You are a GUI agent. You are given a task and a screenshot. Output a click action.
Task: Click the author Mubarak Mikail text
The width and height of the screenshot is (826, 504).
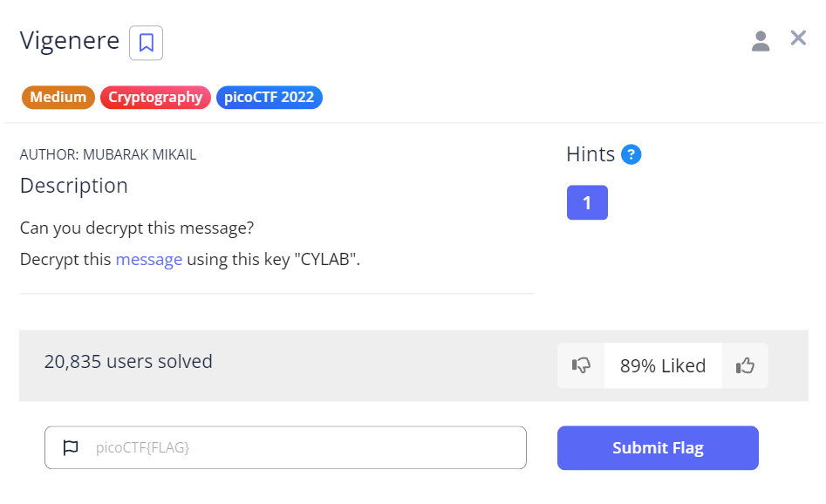[x=108, y=155]
